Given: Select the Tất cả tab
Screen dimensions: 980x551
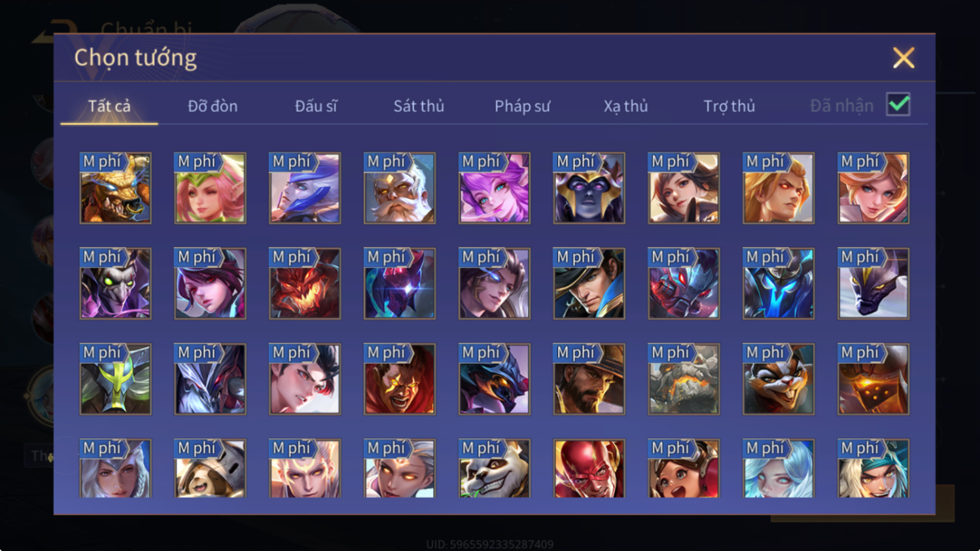Looking at the screenshot, I should pyautogui.click(x=109, y=106).
